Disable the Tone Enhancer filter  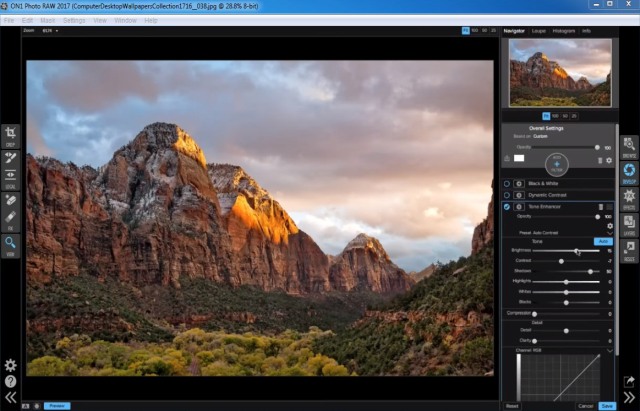coord(507,206)
